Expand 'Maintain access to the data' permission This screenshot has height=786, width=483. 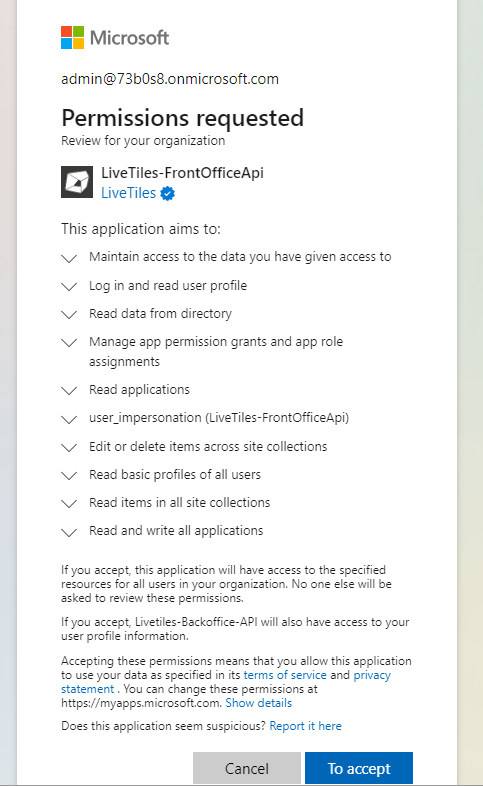pos(69,258)
